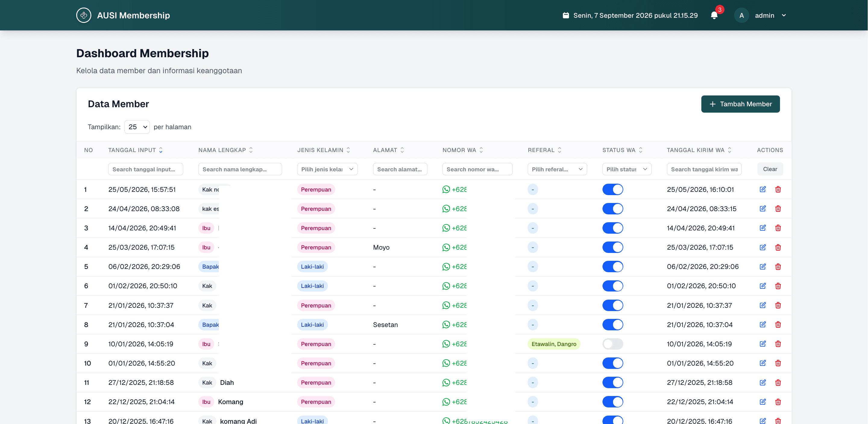Edit the member in row 8 (Sesetan)
The image size is (868, 424).
tap(763, 324)
